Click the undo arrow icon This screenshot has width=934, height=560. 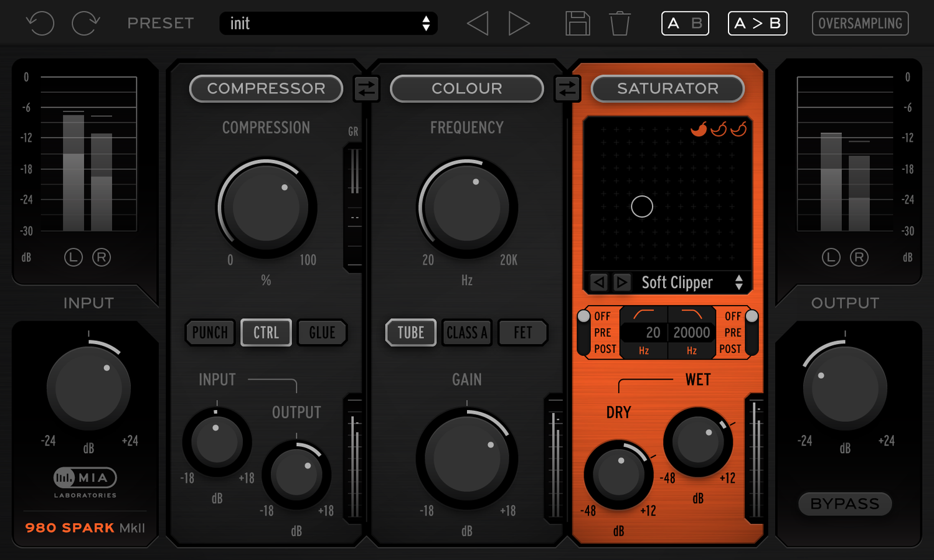40,24
